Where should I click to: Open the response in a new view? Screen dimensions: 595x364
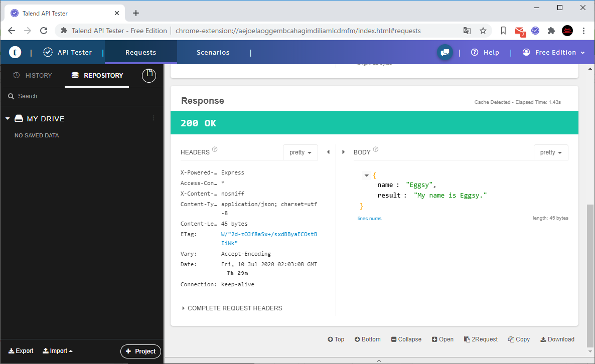[442, 339]
